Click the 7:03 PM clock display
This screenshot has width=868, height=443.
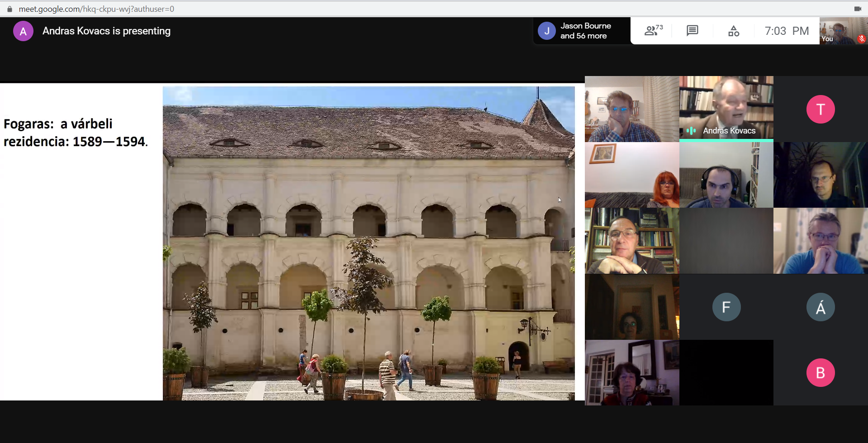point(786,31)
